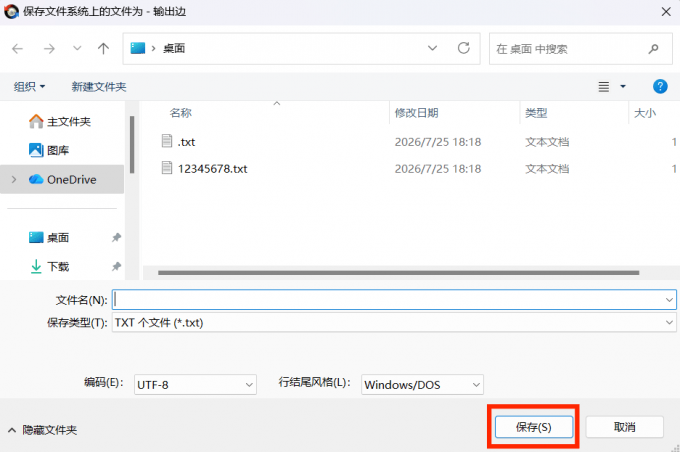Open the 保存类型 combo box

394,322
